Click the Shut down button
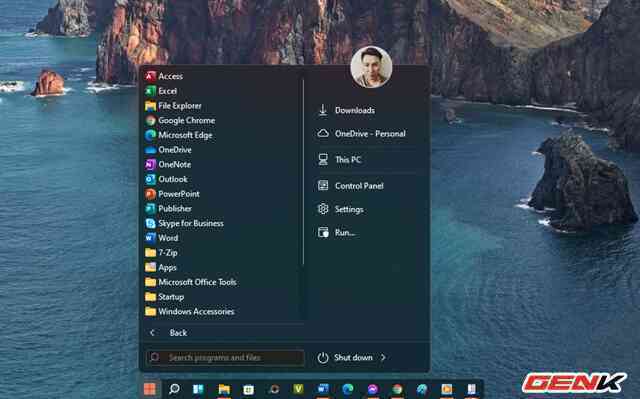Screen dimensions: 640x399 345,357
